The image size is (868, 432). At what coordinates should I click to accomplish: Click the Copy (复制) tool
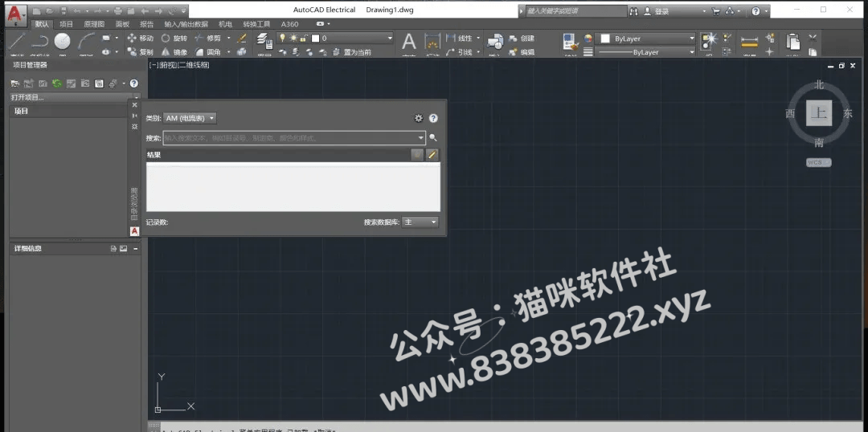point(140,52)
